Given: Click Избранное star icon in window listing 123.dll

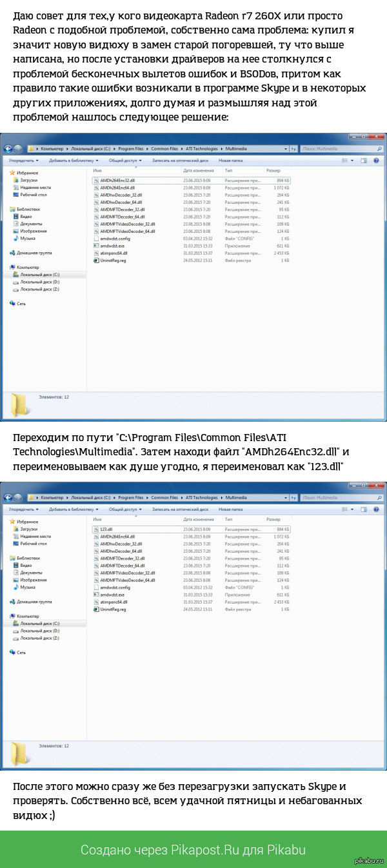Looking at the screenshot, I should [12, 522].
